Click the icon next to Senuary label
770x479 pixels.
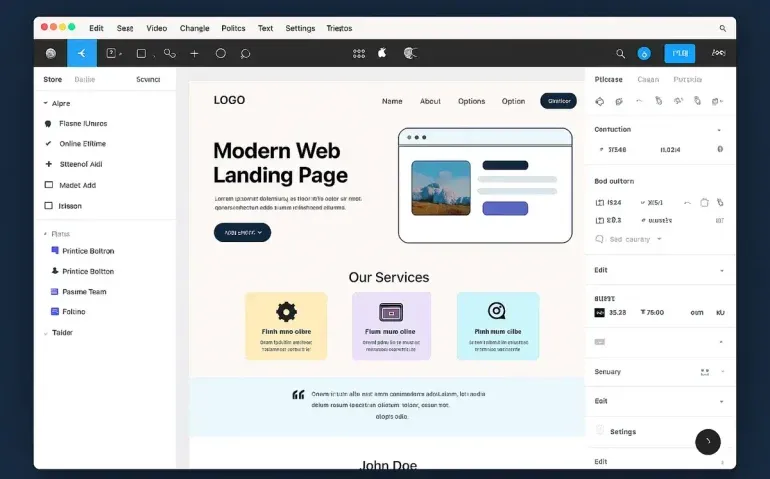(705, 372)
